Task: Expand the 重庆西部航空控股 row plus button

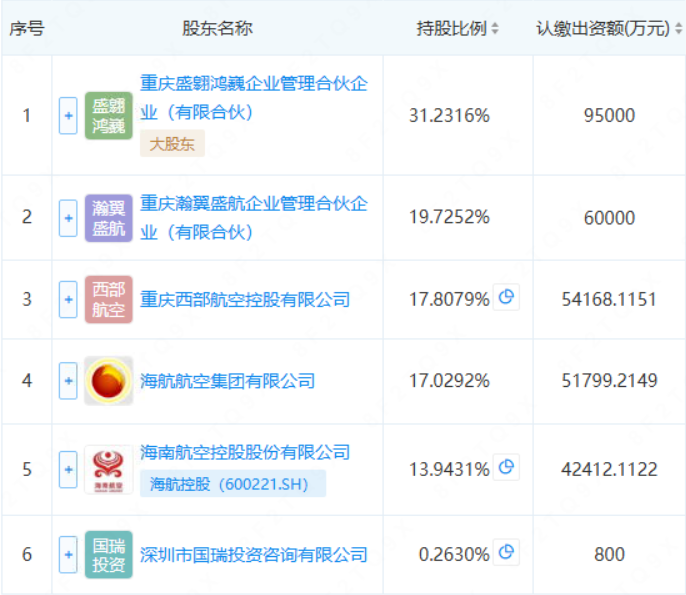Action: [68, 299]
